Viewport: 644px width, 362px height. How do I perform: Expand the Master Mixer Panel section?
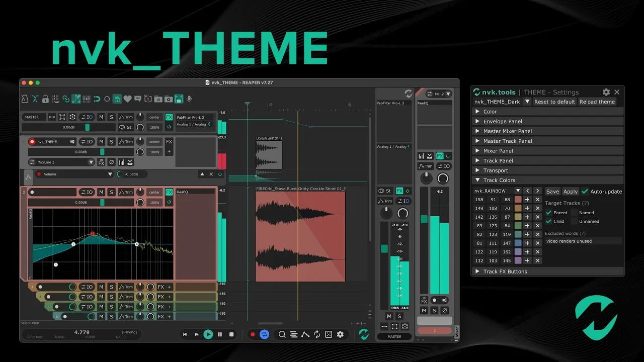(x=548, y=131)
